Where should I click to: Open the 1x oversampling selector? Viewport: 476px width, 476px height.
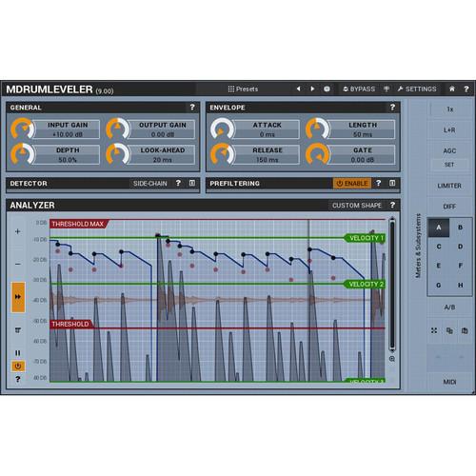point(449,109)
